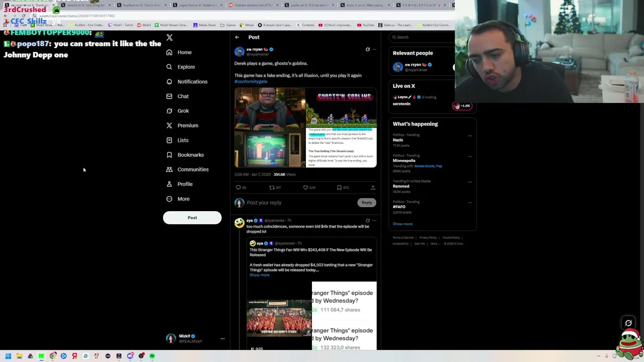
Task: Open the options for the #FAFO trend
Action: pyautogui.click(x=470, y=203)
